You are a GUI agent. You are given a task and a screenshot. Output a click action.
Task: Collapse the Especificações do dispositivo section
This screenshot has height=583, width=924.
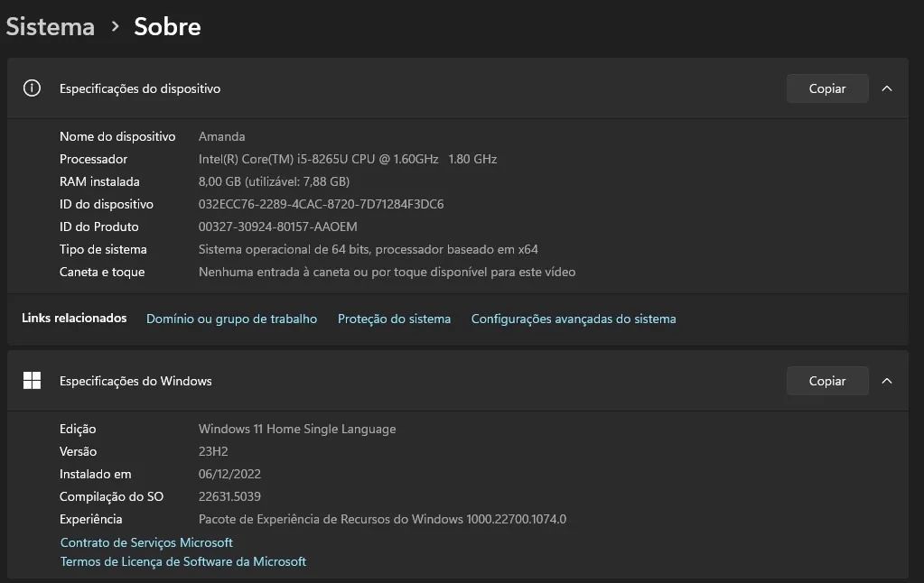click(x=886, y=88)
